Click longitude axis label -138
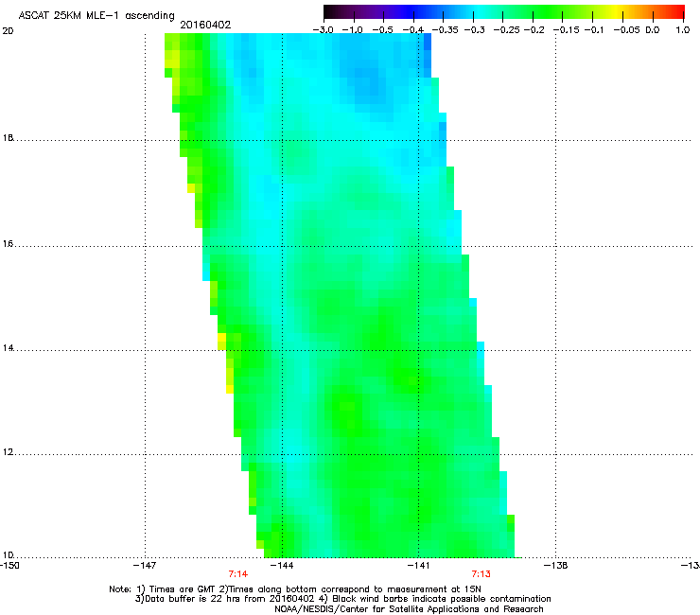 tap(556, 566)
